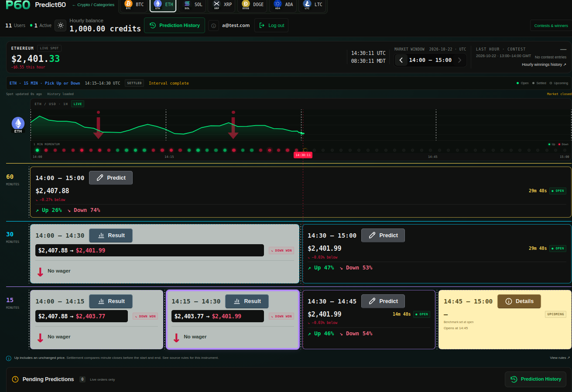
Task: Go to the next market window
Action: coord(459,60)
